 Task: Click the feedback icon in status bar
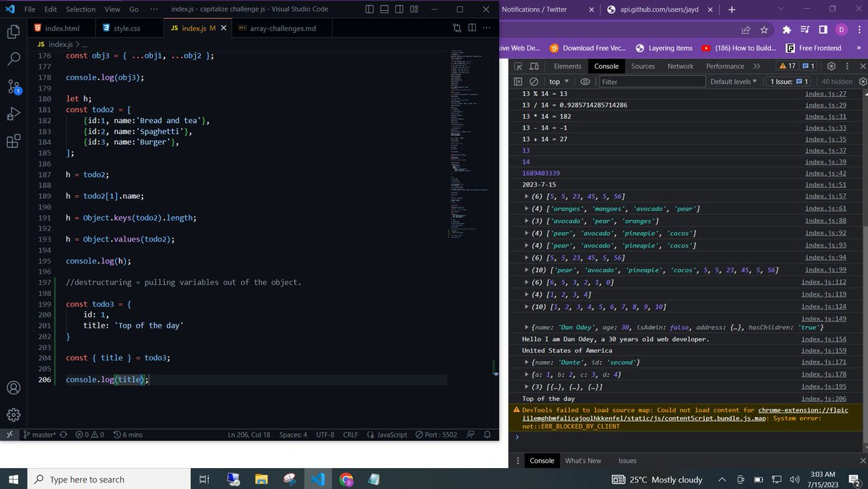[x=470, y=435]
